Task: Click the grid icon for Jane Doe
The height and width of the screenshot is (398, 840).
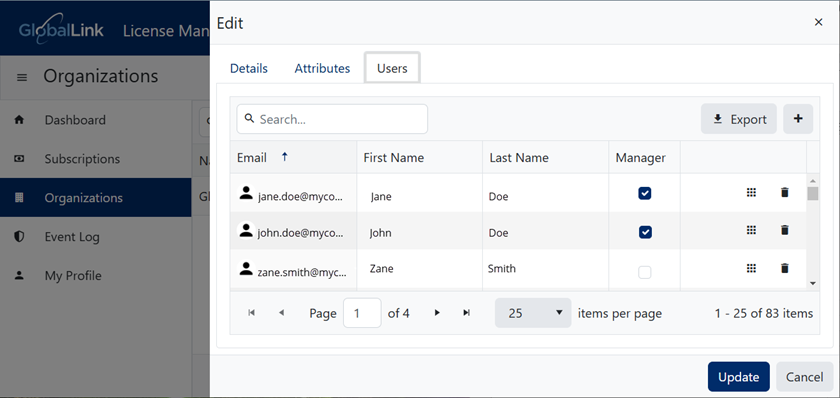Action: point(751,192)
